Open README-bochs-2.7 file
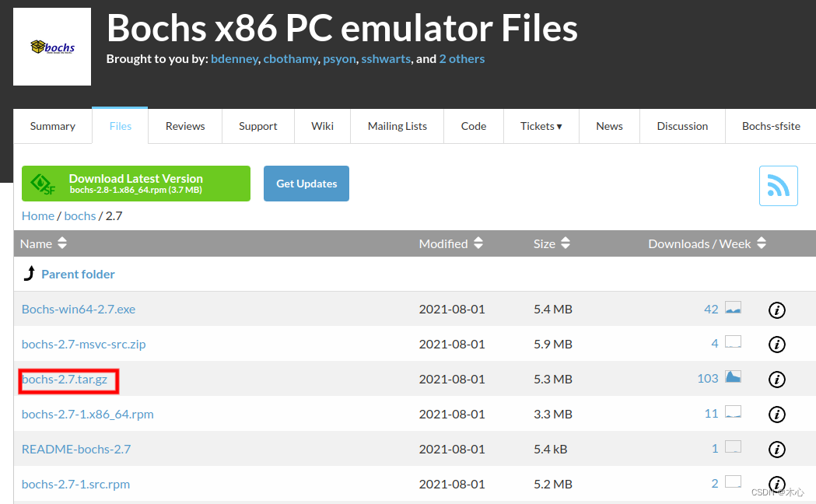The height and width of the screenshot is (504, 816). point(76,449)
